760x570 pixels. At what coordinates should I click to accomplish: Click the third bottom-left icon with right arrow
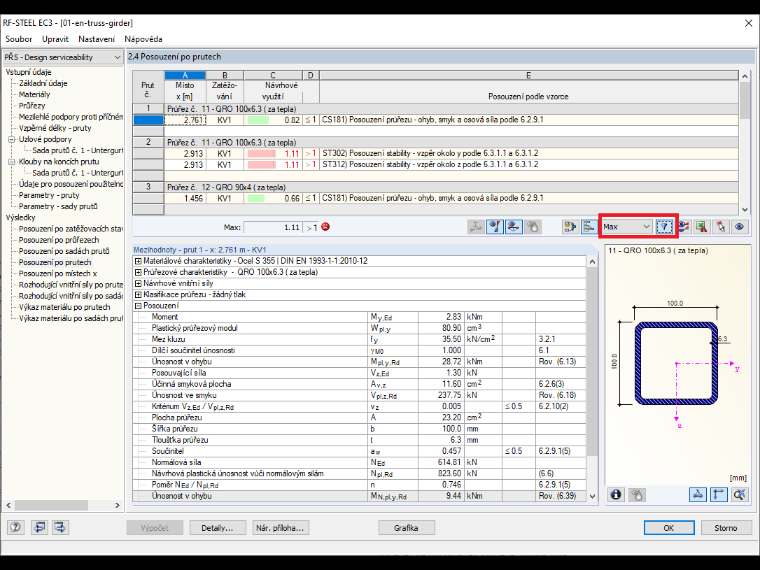(x=60, y=527)
